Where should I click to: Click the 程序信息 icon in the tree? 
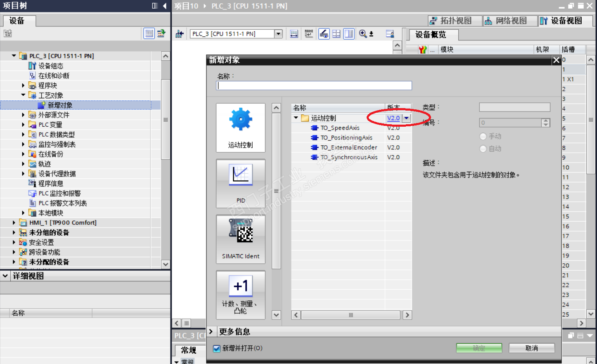32,183
